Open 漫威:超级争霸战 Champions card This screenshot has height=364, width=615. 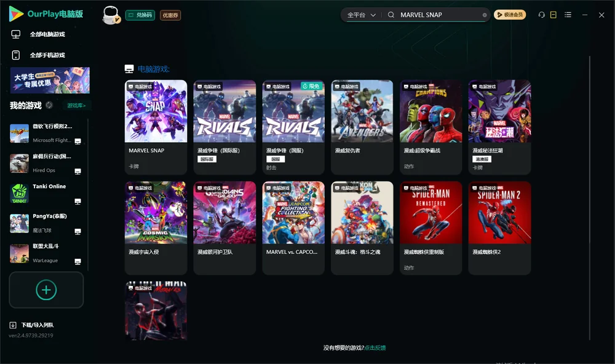point(430,127)
